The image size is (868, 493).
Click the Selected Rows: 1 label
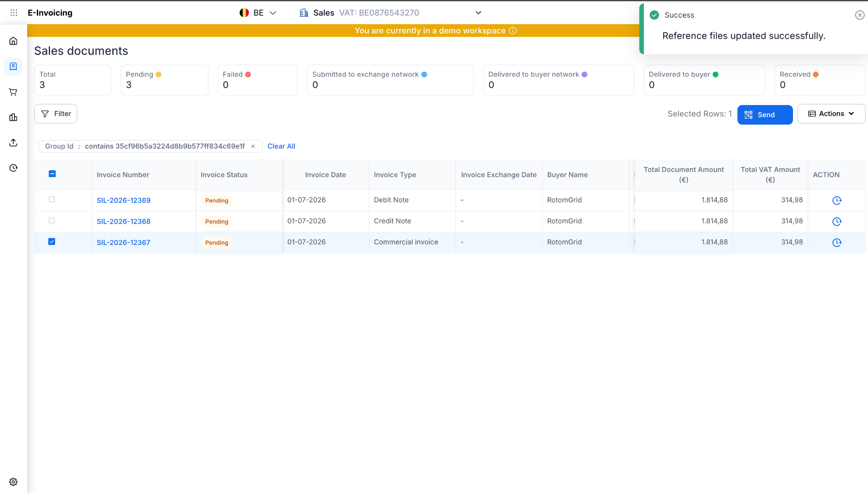click(x=700, y=114)
